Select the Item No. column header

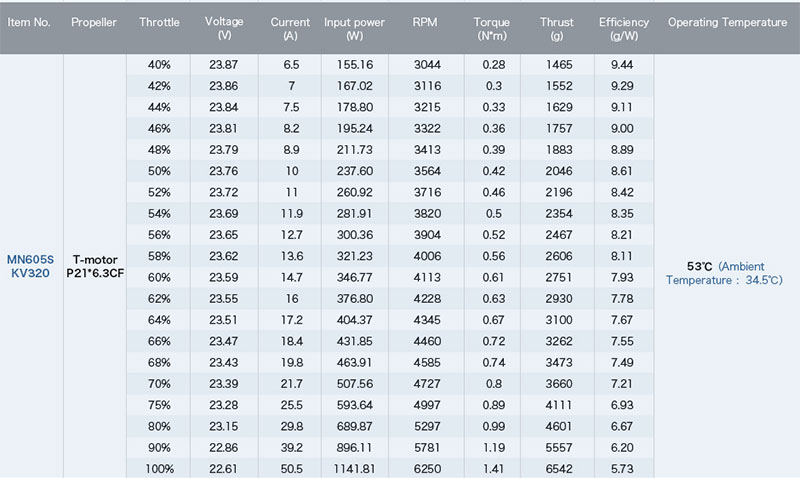29,22
